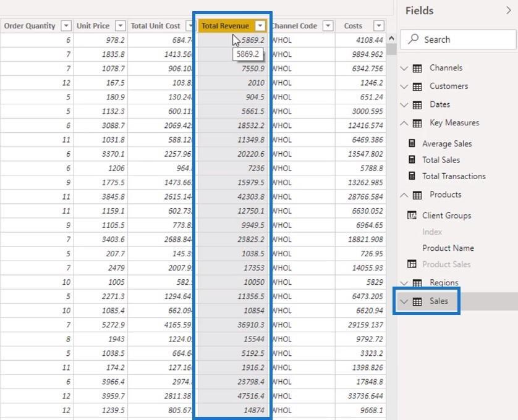Screen dimensions: 518x420
Task: Click the Sales table icon
Action: (417, 301)
